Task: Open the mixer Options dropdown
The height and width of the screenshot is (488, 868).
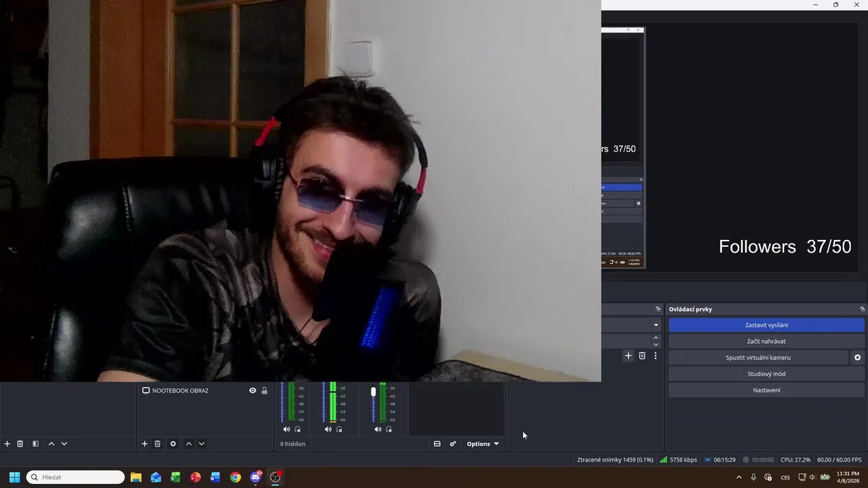Action: click(483, 444)
